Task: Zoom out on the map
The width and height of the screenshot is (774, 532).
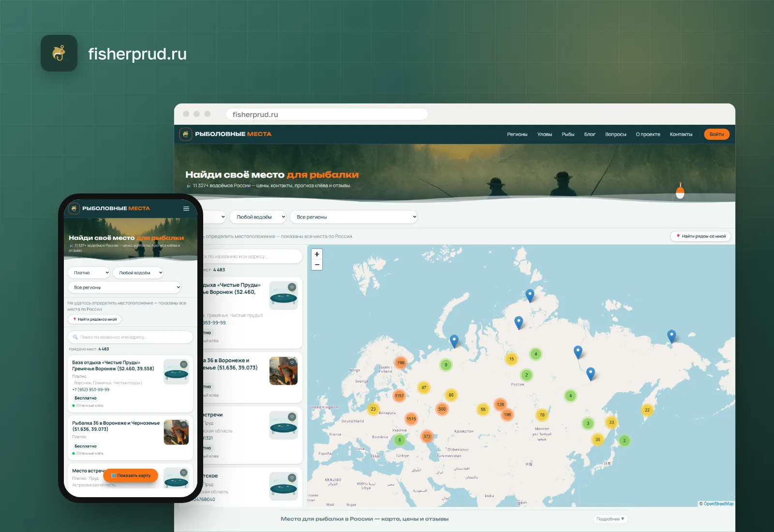Action: pos(317,265)
